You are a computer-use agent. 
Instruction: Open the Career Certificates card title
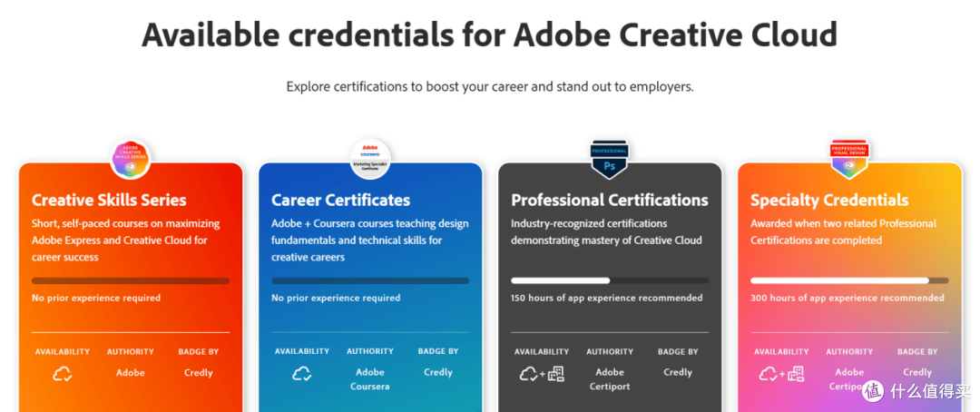340,200
